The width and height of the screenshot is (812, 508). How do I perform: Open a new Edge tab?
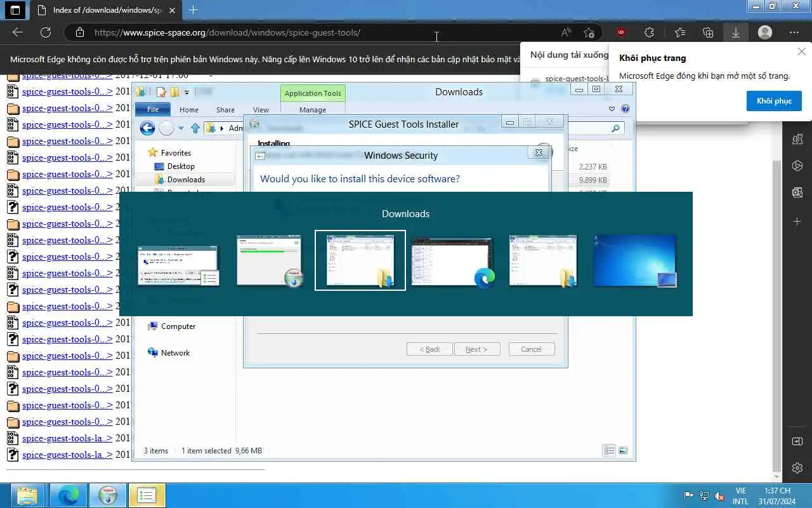click(x=193, y=10)
